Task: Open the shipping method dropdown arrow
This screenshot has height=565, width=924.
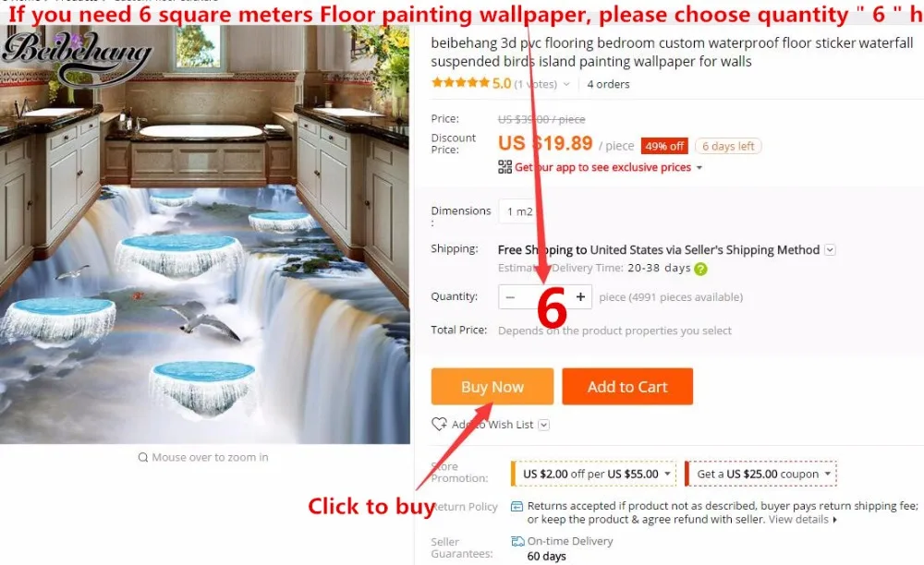Action: tap(830, 249)
